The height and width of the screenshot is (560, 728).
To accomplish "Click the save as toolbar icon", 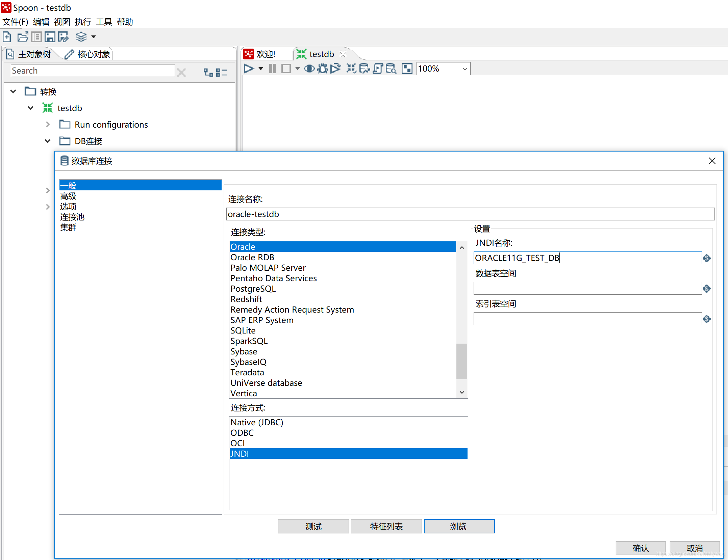I will point(63,37).
